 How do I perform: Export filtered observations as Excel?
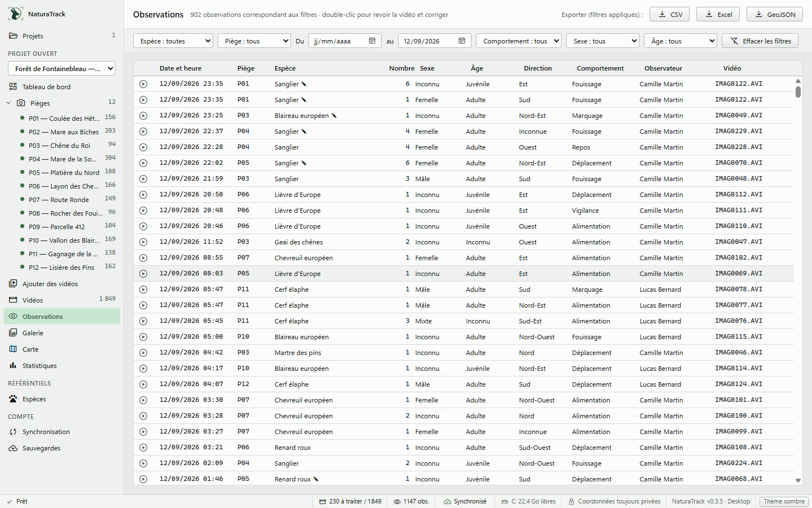[718, 14]
